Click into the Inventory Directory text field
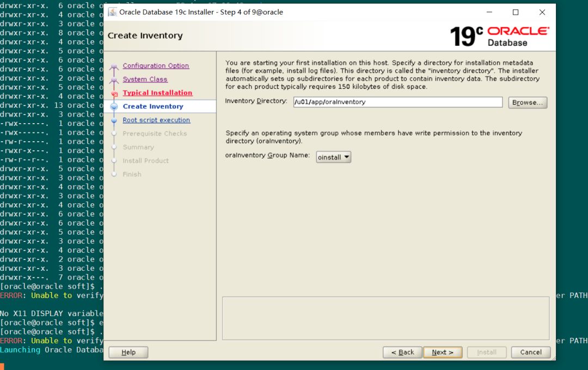The width and height of the screenshot is (588, 370). 397,102
